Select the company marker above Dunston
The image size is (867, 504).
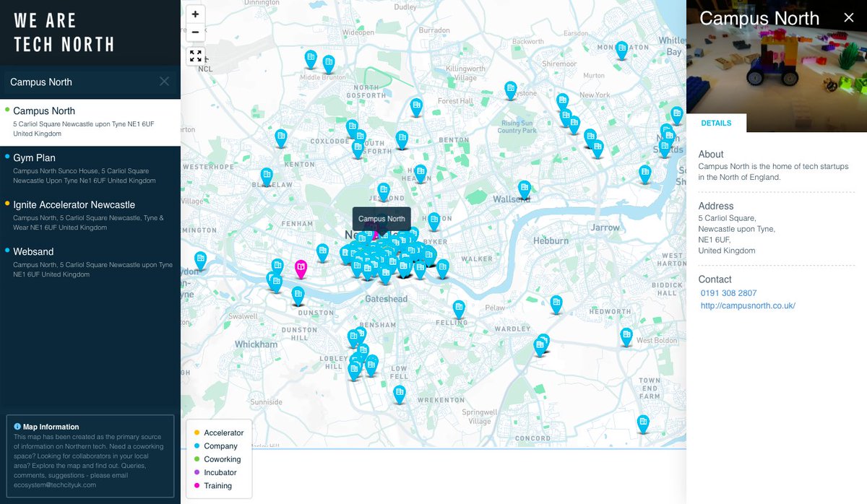(298, 296)
